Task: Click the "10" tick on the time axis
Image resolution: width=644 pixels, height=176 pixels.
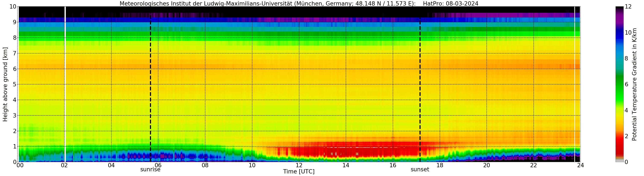Action: click(252, 165)
